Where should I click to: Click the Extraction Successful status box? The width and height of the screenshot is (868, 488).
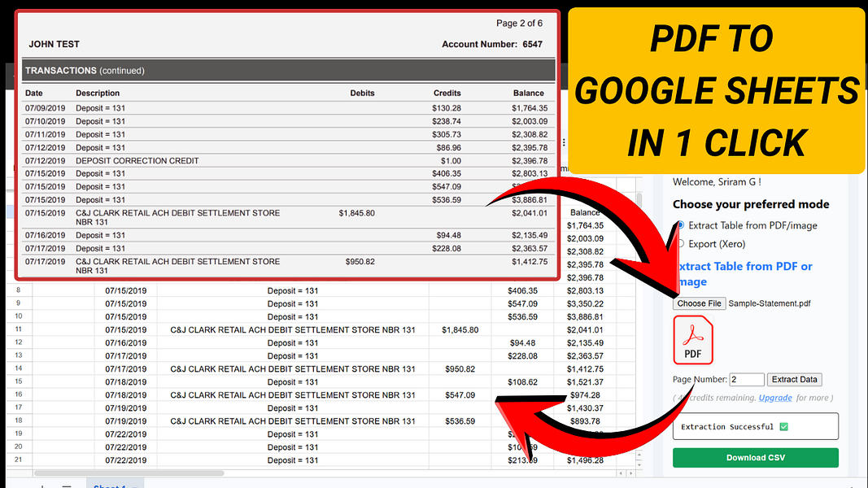click(756, 426)
